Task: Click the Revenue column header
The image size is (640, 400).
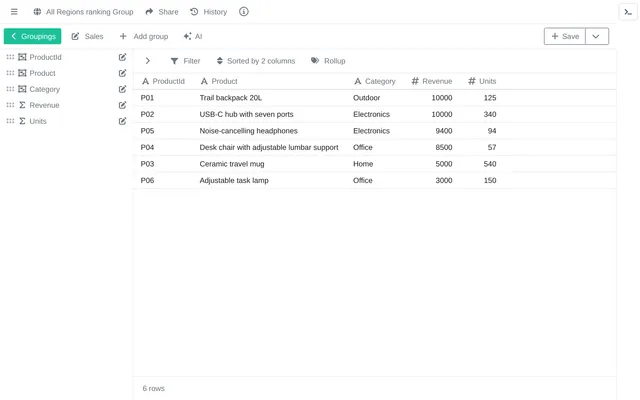Action: click(x=432, y=81)
